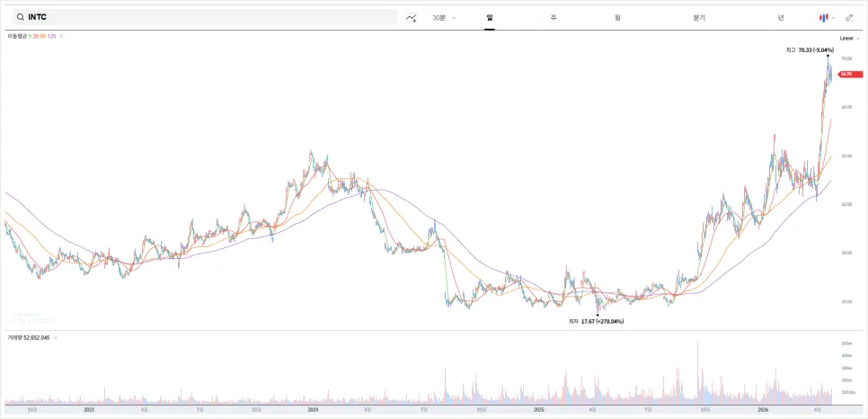Click the 2024 label on the time axis

click(313, 410)
